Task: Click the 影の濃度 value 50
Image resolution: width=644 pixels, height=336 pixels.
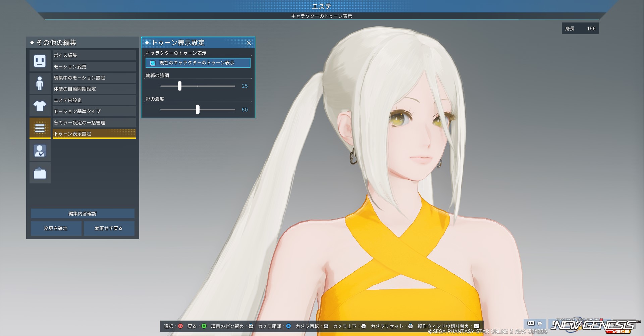Action: (x=245, y=110)
